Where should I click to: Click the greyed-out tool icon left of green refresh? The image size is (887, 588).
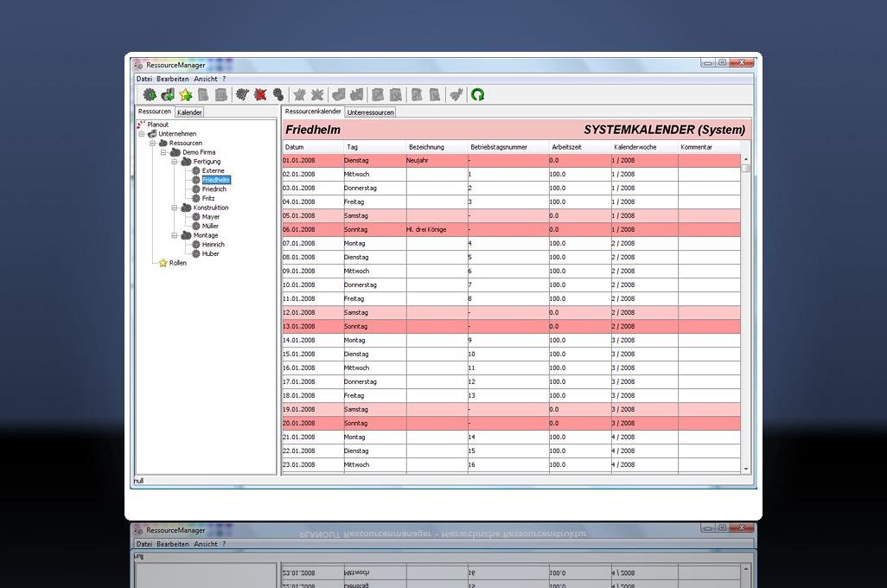456,94
